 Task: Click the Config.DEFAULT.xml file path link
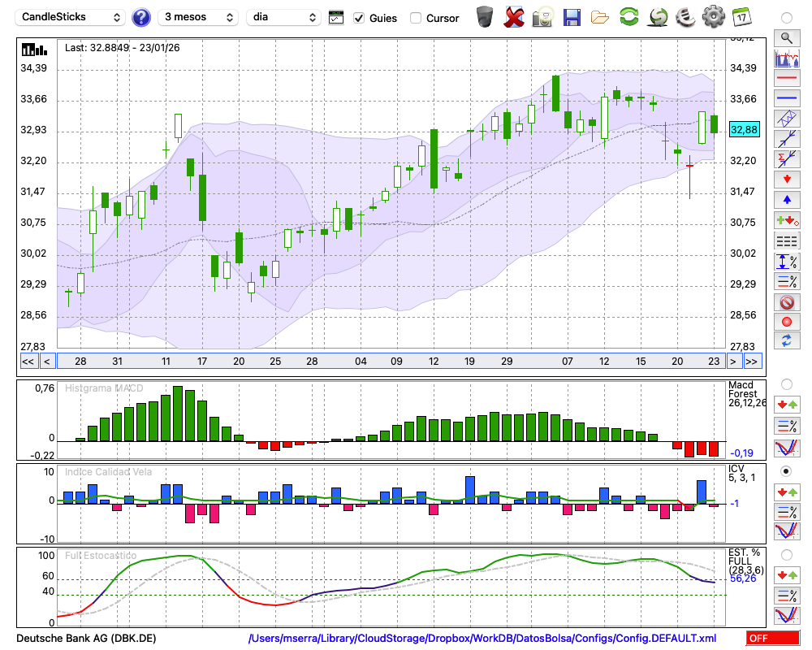(x=482, y=639)
